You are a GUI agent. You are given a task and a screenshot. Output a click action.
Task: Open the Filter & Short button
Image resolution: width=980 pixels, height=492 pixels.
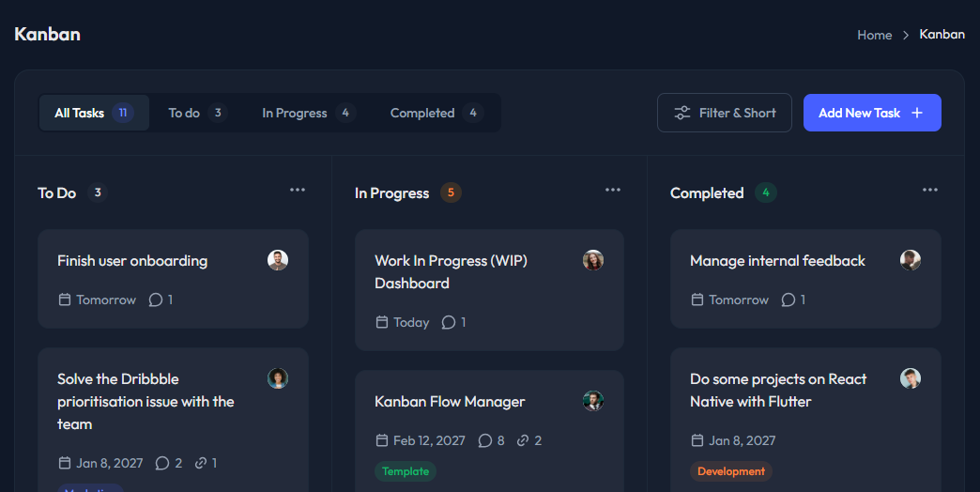pos(725,113)
